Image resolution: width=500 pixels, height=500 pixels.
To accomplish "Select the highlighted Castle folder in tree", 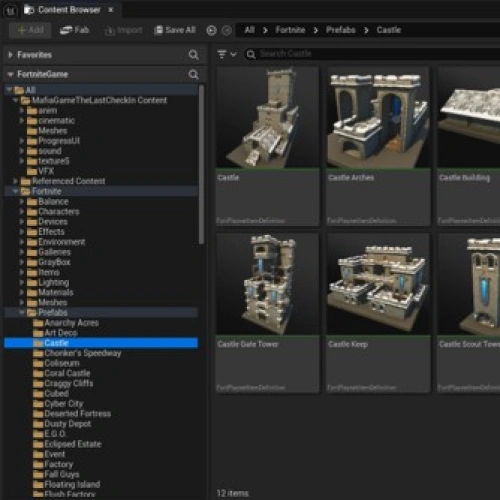I will pos(101,343).
